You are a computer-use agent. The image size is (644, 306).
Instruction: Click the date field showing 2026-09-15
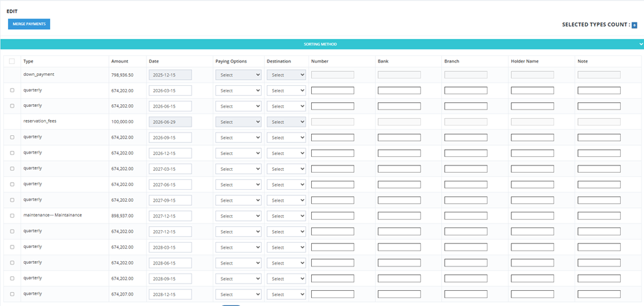pyautogui.click(x=170, y=138)
